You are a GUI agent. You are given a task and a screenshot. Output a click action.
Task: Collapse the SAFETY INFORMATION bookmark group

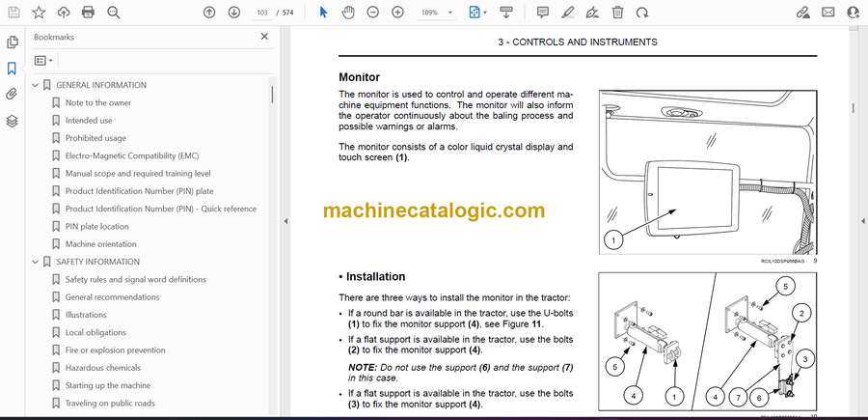(36, 262)
